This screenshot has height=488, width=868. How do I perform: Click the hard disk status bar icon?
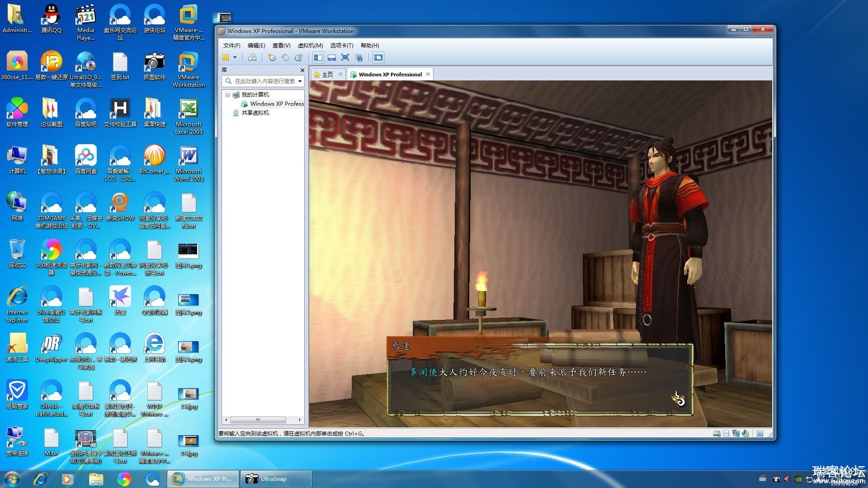tap(717, 434)
